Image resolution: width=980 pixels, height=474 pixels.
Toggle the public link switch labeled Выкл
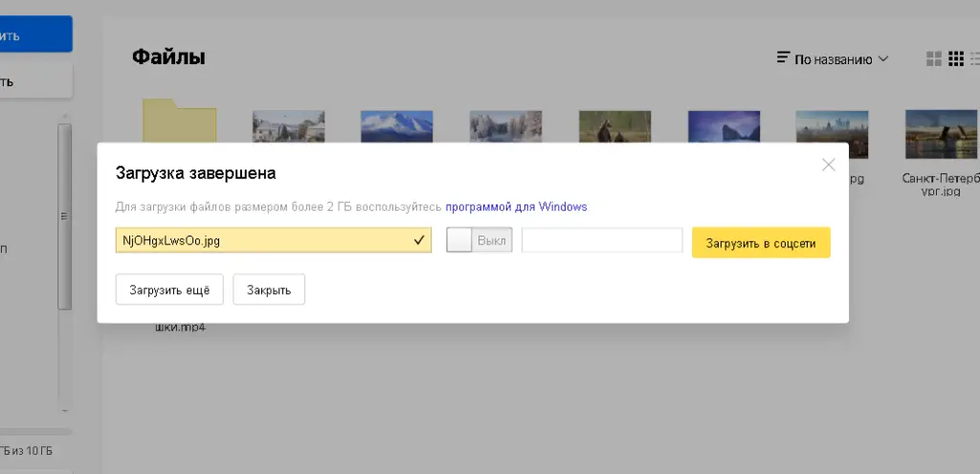[479, 240]
